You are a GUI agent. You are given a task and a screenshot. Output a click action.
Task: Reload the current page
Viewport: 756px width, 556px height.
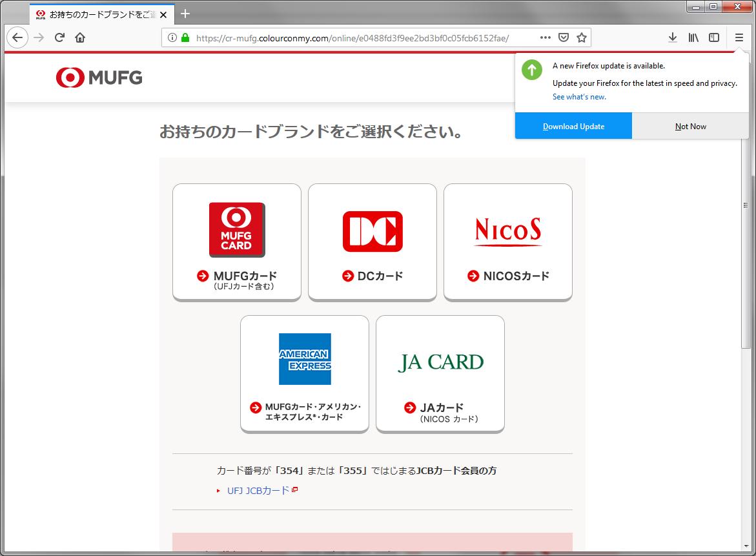pyautogui.click(x=59, y=37)
